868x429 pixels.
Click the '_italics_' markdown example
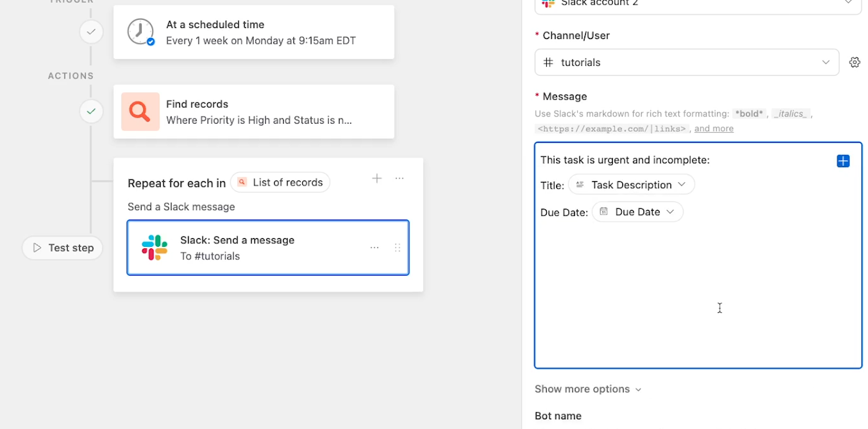point(791,114)
